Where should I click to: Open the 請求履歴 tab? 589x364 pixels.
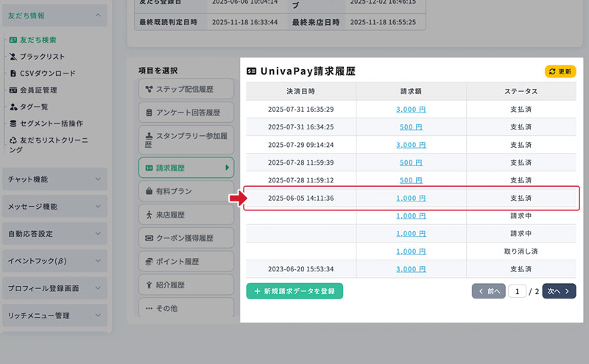[186, 168]
